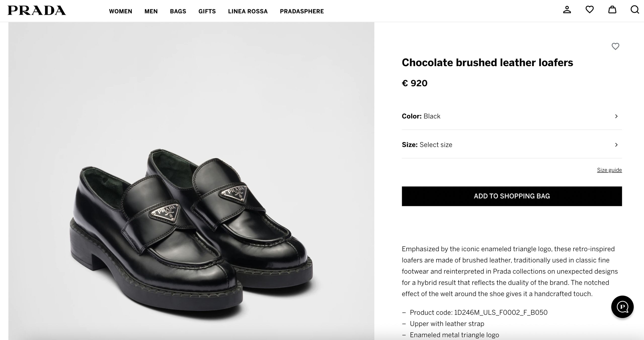
Task: Click the chevron arrow on Size row
Action: coord(616,145)
